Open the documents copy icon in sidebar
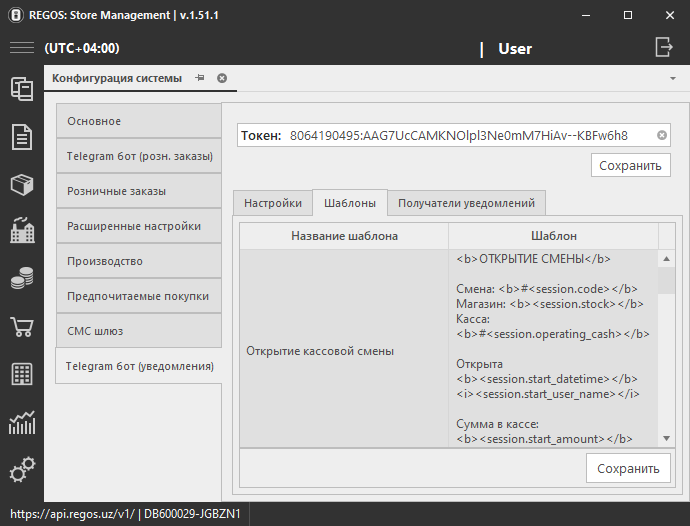 tap(21, 89)
